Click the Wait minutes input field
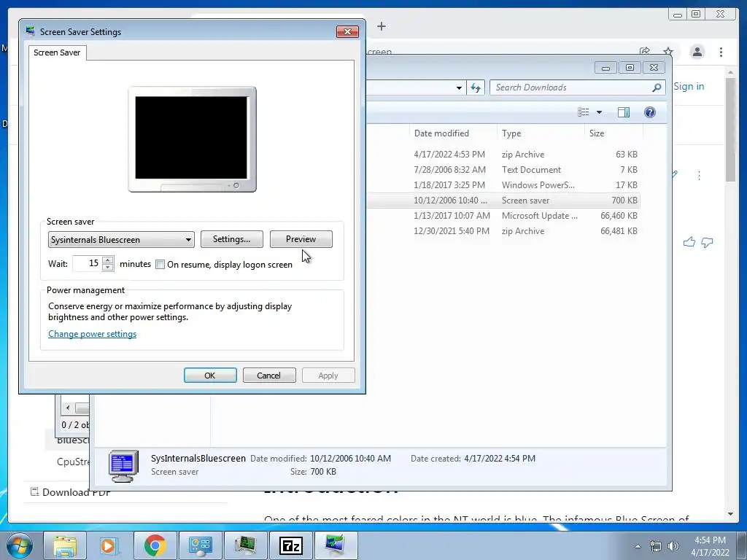Screen dimensions: 747x560 click(88, 263)
